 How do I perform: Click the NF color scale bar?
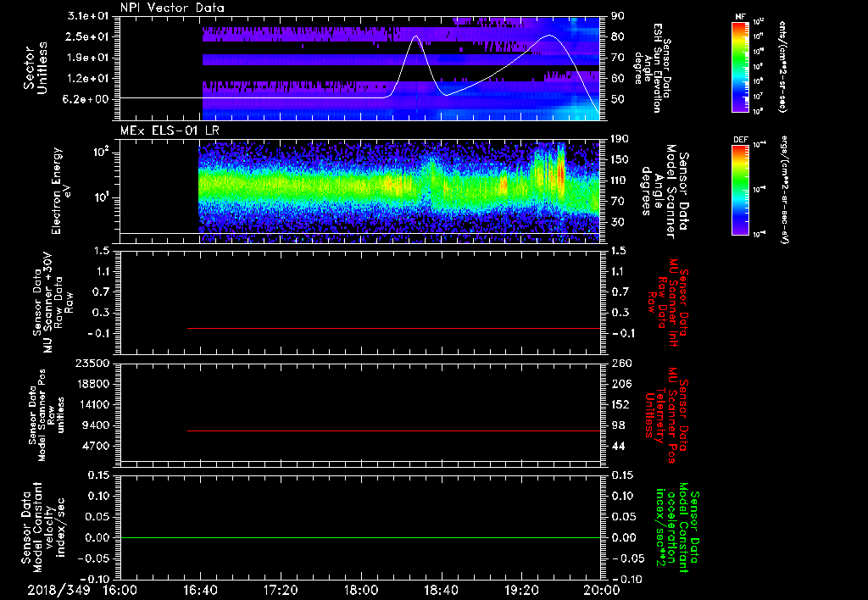click(x=740, y=66)
